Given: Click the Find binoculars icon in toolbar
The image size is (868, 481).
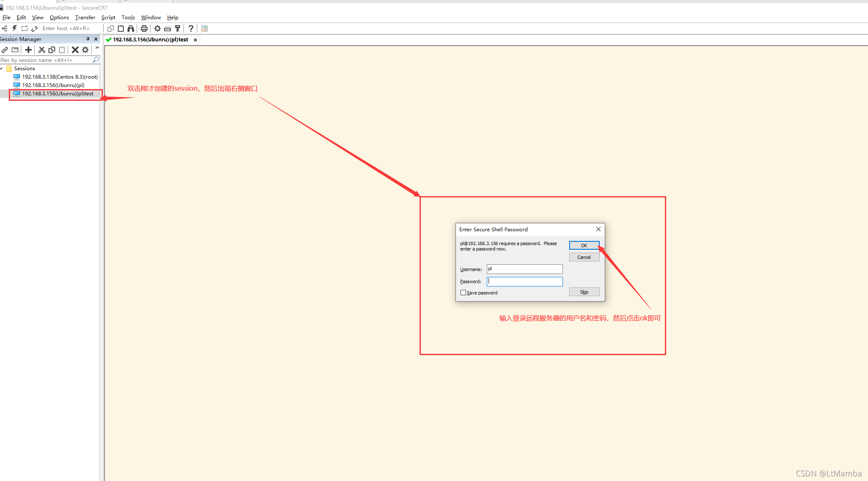Looking at the screenshot, I should (x=131, y=28).
